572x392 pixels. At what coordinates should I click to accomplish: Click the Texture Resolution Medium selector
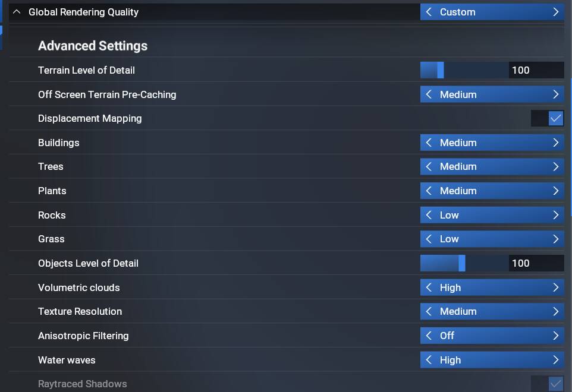point(492,311)
